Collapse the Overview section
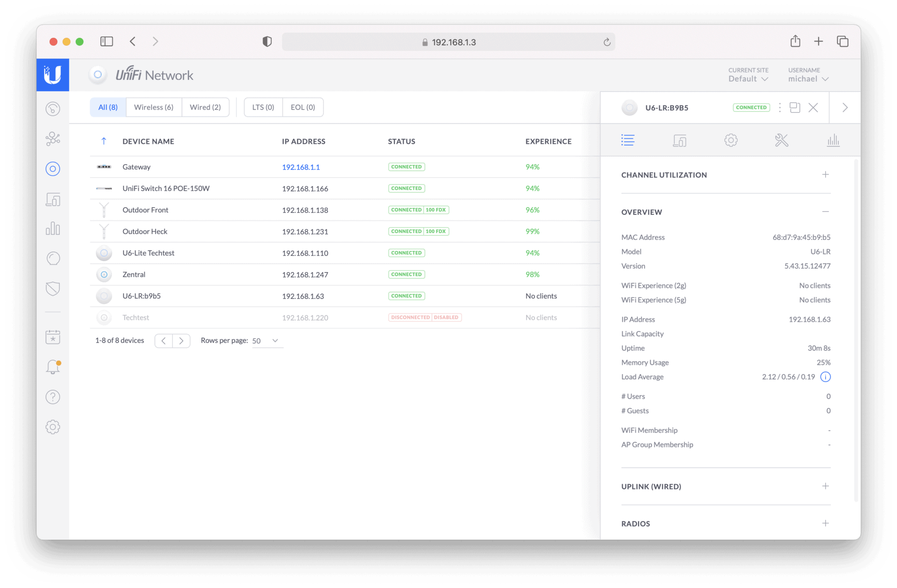This screenshot has height=588, width=897. click(826, 212)
